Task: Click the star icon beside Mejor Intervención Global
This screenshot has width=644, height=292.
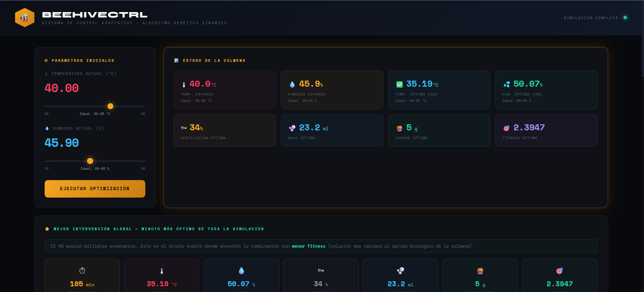Action: coord(47,229)
